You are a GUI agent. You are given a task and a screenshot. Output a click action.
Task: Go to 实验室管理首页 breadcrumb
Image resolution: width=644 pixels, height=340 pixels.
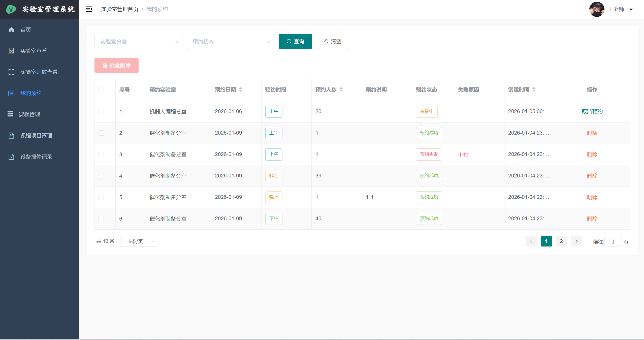click(120, 9)
